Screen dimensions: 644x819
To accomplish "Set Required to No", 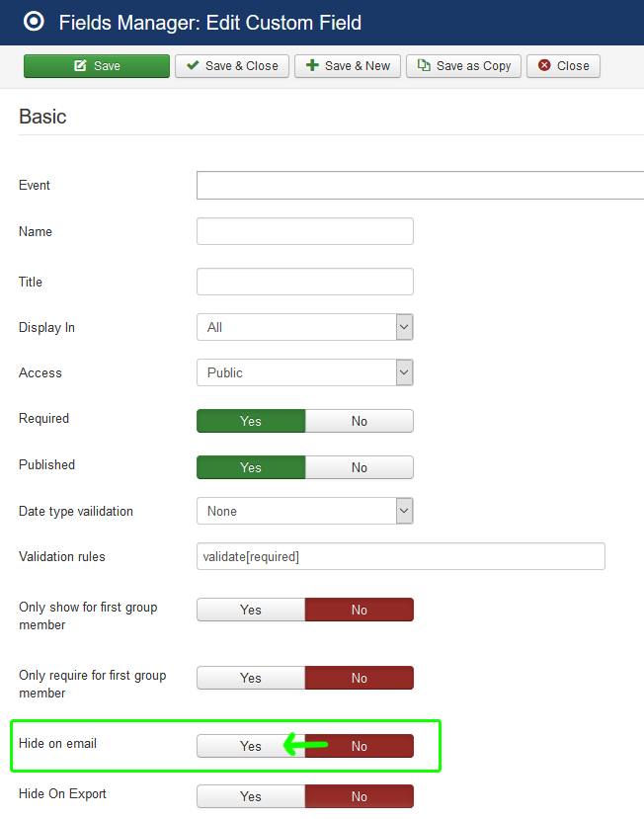I will [x=359, y=421].
